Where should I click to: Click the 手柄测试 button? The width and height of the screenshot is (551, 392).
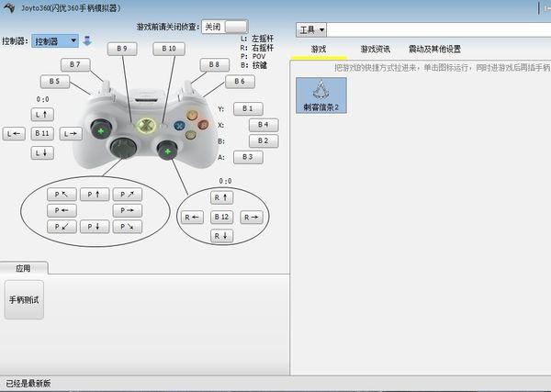tap(24, 299)
